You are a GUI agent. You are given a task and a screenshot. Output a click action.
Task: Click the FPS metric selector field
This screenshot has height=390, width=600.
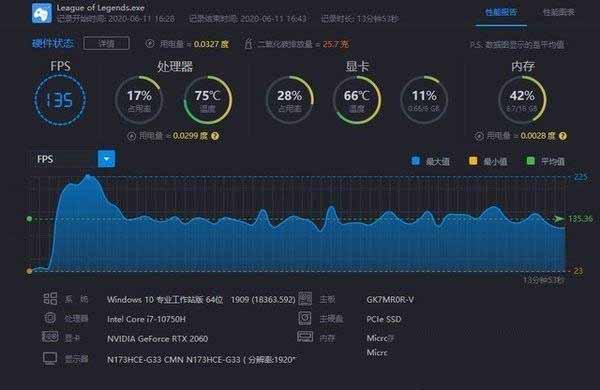point(72,159)
